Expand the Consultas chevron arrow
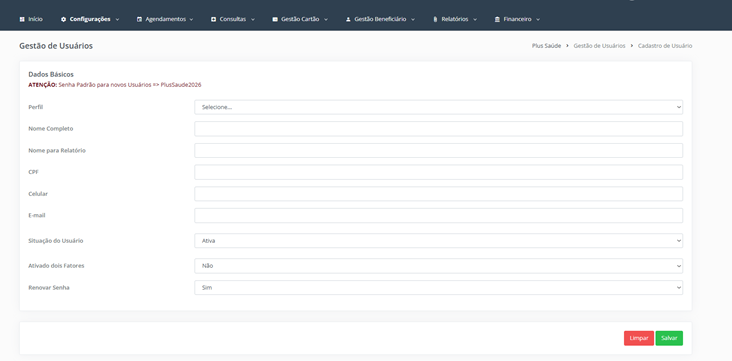The image size is (732, 361). pos(253,20)
